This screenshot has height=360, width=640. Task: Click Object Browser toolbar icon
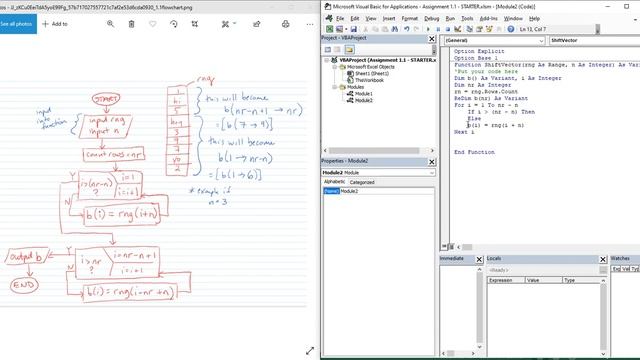(489, 29)
